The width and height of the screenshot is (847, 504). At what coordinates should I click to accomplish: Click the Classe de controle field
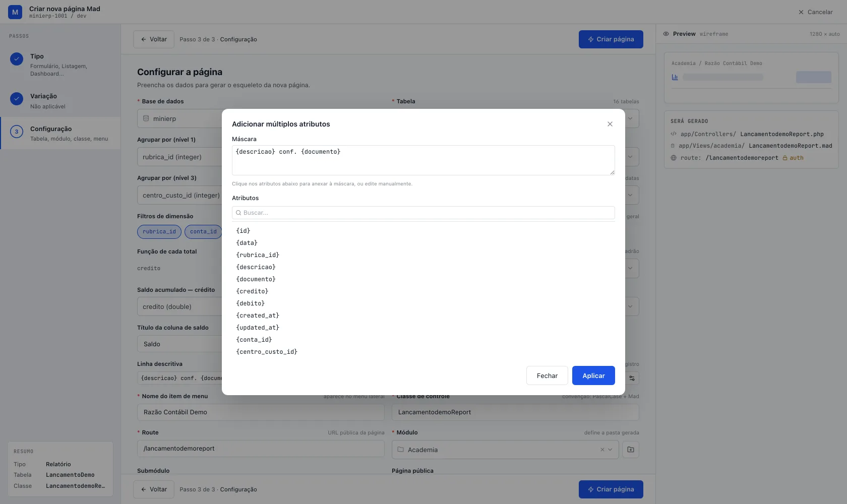pyautogui.click(x=515, y=412)
